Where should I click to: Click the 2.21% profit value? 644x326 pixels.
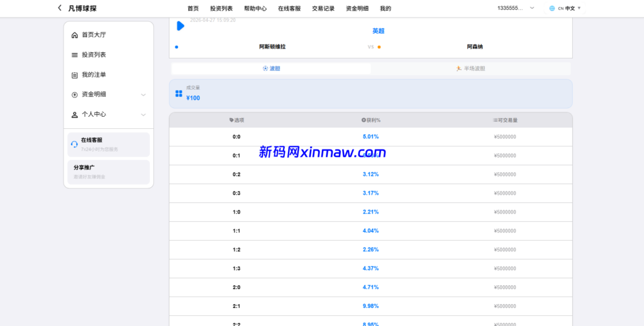(370, 212)
